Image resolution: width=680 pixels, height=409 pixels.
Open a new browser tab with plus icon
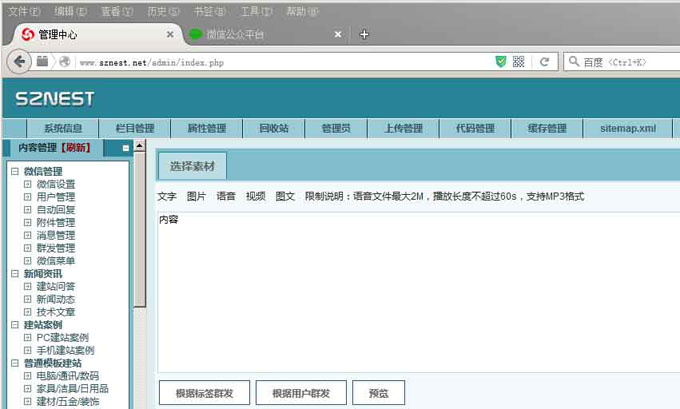364,34
